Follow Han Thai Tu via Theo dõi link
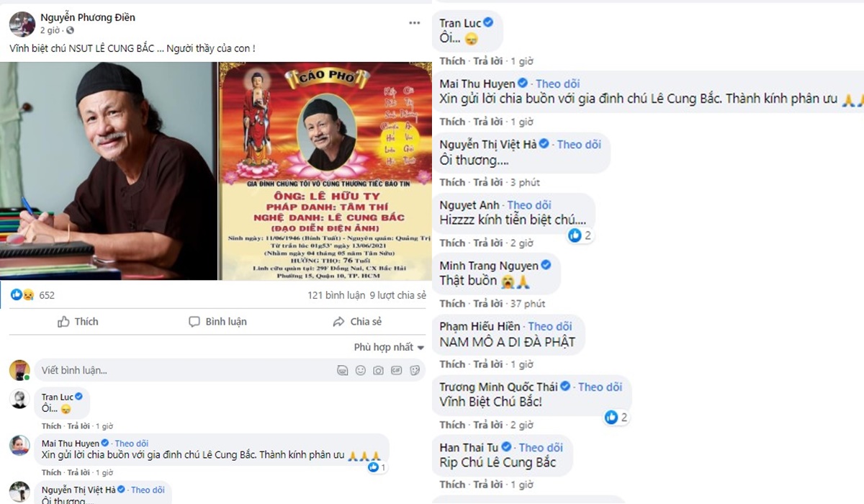The height and width of the screenshot is (504, 864). 541,447
